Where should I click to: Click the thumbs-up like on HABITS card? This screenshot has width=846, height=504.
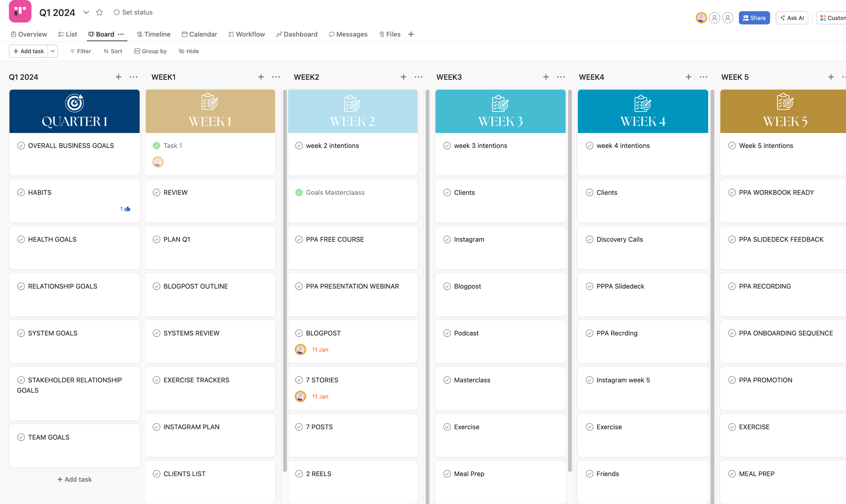127,209
